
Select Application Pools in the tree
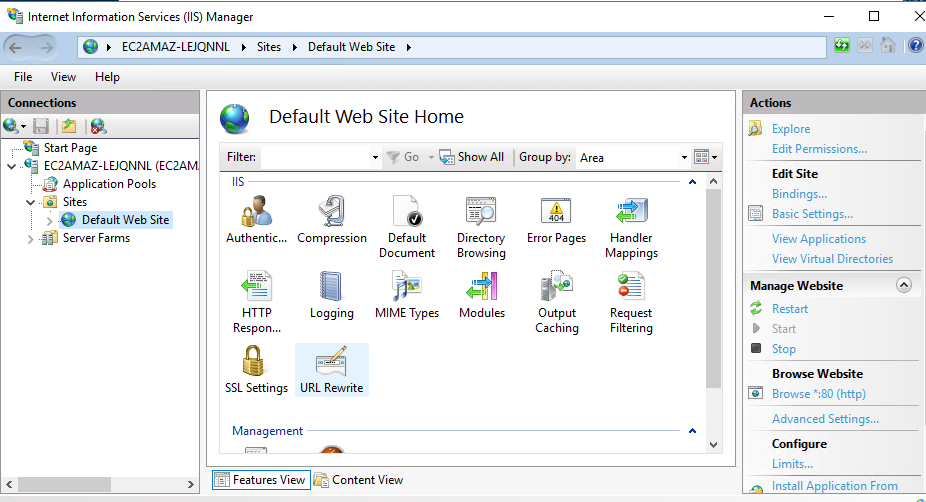[x=109, y=184]
